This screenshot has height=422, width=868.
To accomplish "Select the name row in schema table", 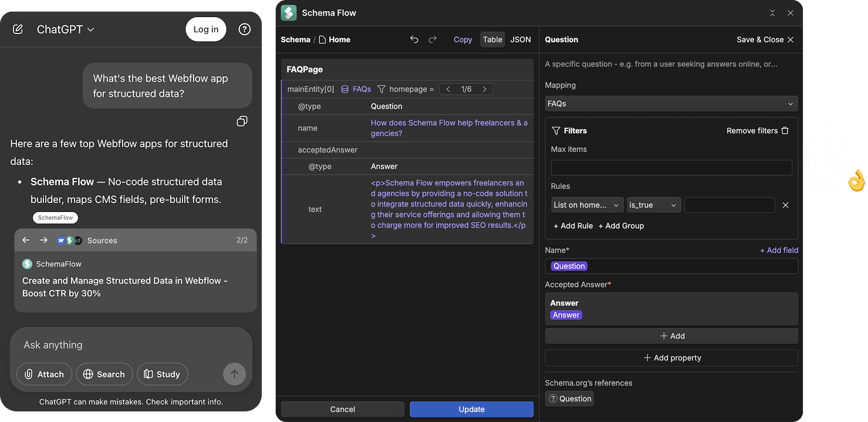I will 407,128.
